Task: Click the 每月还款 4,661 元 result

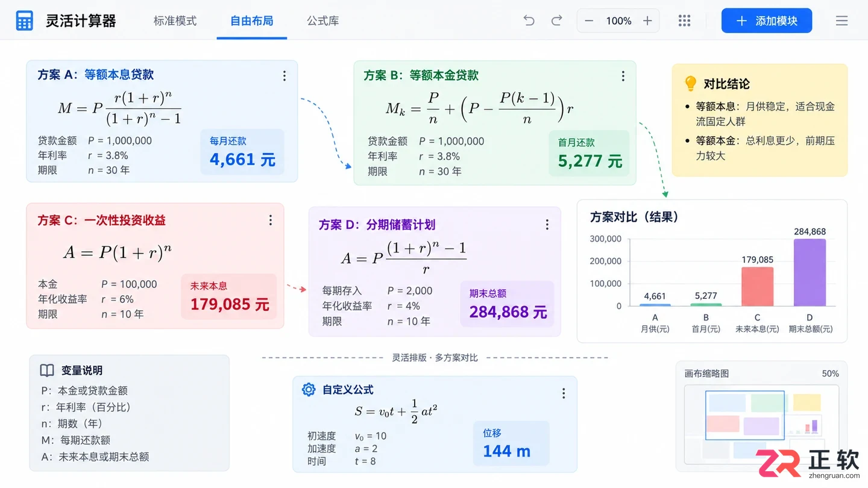Action: pyautogui.click(x=242, y=151)
